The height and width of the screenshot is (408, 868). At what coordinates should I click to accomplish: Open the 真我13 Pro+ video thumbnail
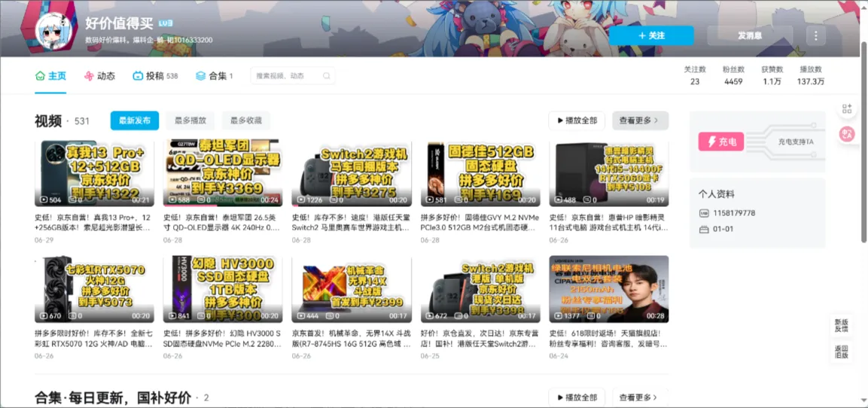click(94, 172)
